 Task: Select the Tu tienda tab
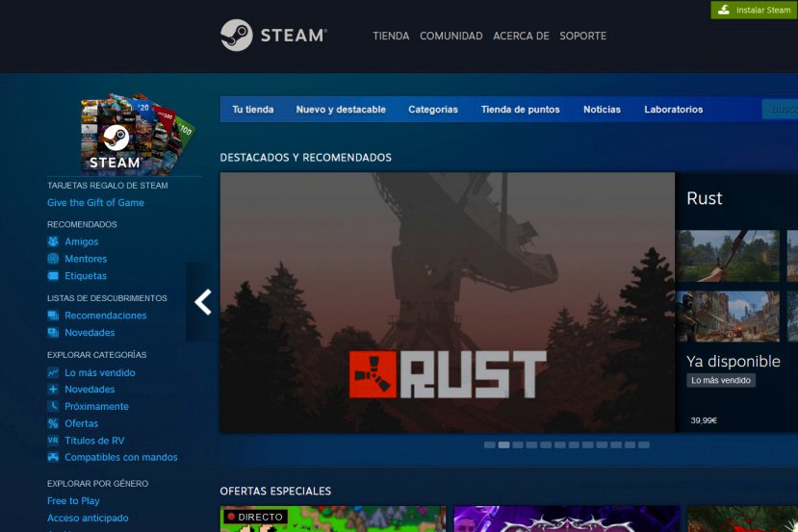click(253, 110)
